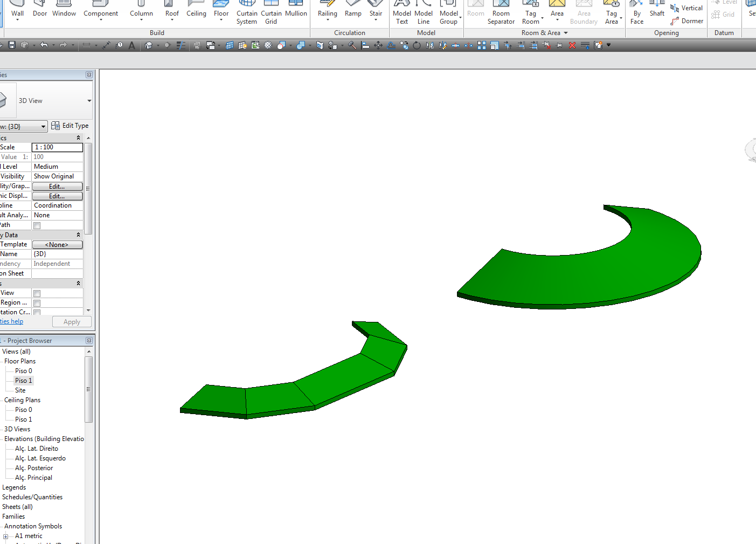Viewport: 756px width, 544px height.
Task: Toggle the View checkbox in Properties
Action: (37, 293)
